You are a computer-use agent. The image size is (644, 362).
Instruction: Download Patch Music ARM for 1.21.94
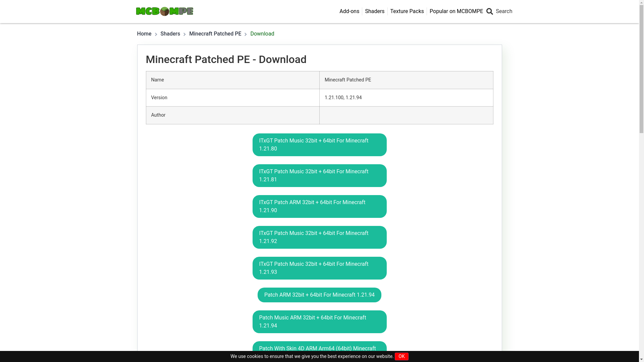tap(319, 322)
